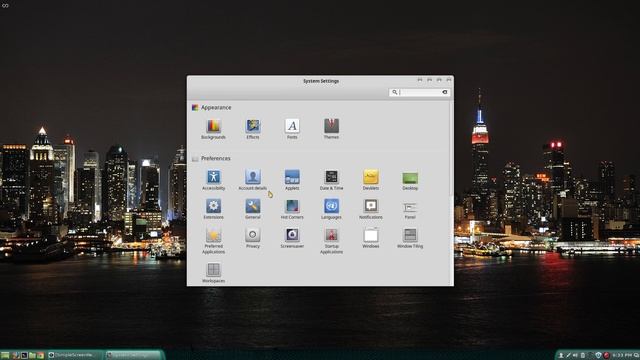Open Startup Applications settings
The width and height of the screenshot is (640, 360).
tap(331, 241)
